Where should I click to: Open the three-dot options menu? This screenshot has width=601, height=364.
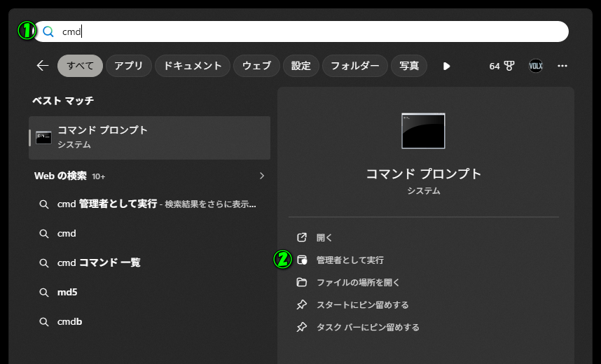tap(562, 66)
